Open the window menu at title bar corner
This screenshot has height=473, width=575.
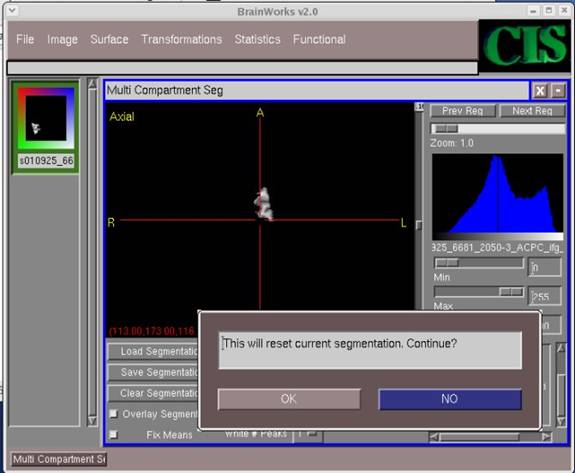click(x=12, y=10)
